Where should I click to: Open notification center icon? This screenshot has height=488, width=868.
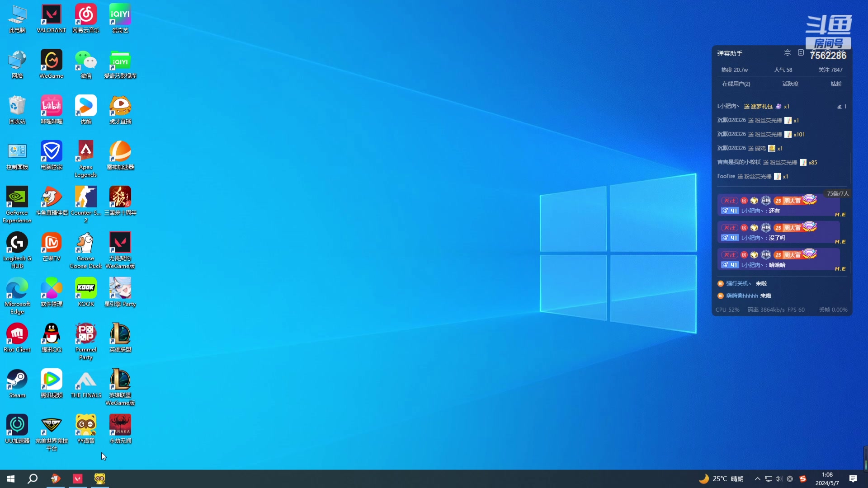point(853,479)
